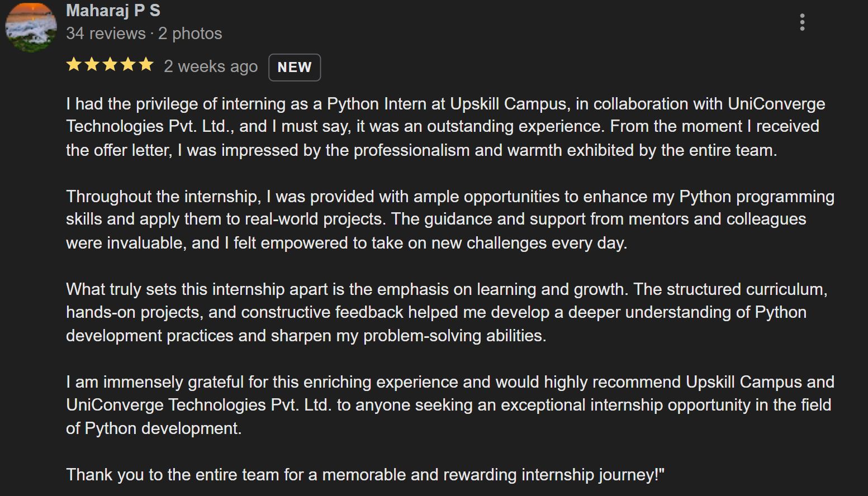Click the first rating star
Screen dimensions: 868x496
74,65
